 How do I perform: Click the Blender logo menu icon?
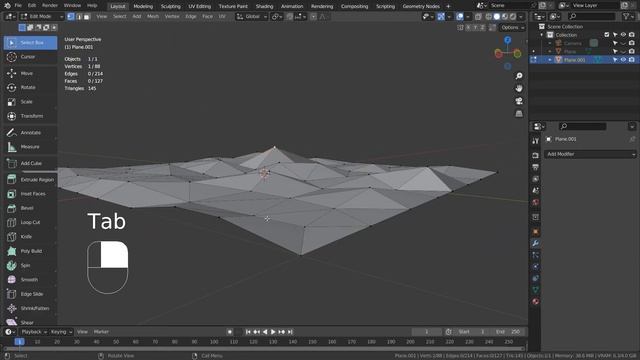click(7, 6)
